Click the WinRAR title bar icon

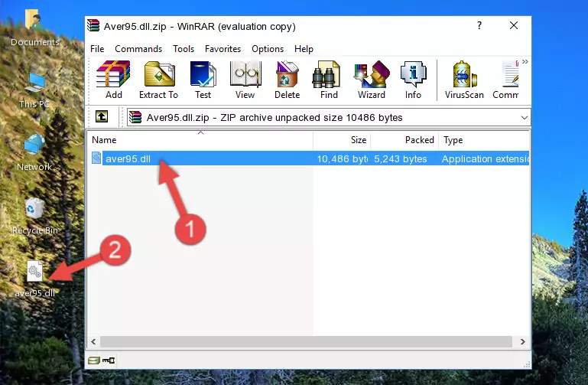[94, 25]
